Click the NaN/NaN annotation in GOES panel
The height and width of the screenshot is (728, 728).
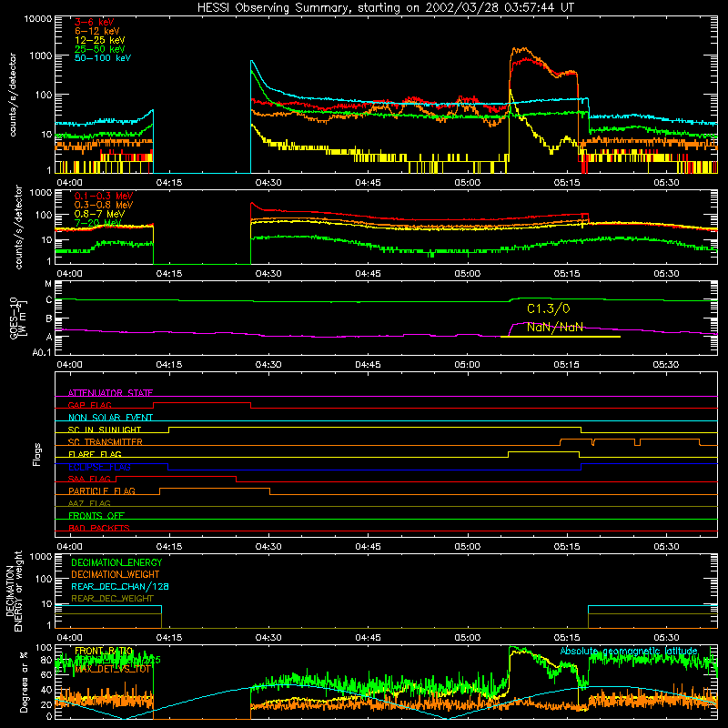coord(555,327)
